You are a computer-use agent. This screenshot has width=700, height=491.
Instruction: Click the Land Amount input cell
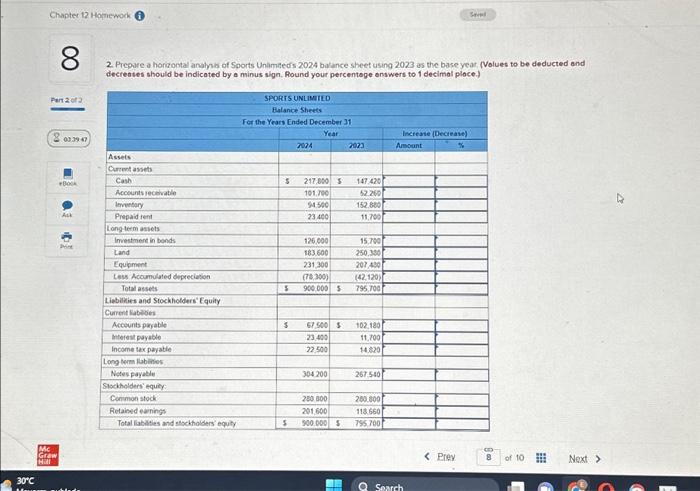pyautogui.click(x=408, y=253)
